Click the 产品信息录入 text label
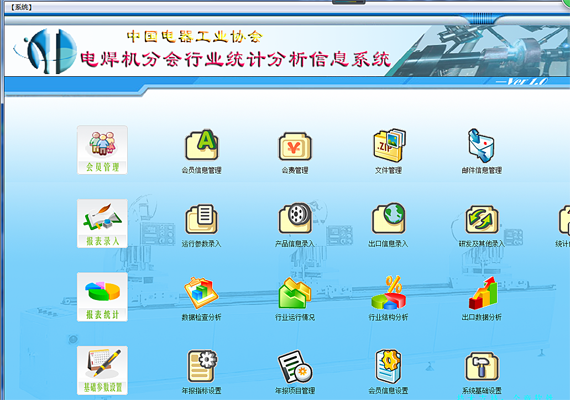 295,244
